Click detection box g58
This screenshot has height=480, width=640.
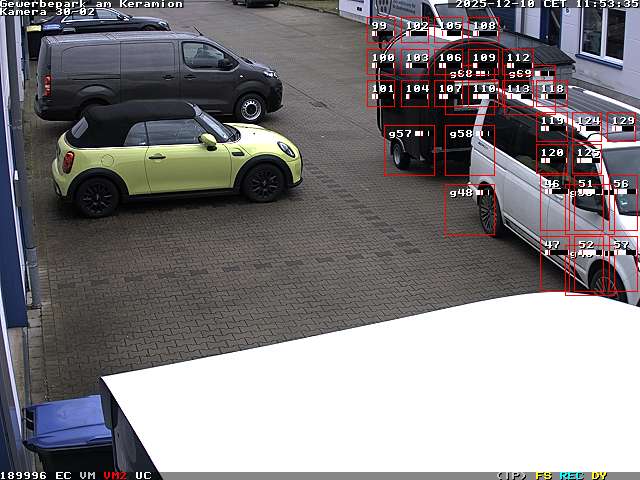point(469,150)
